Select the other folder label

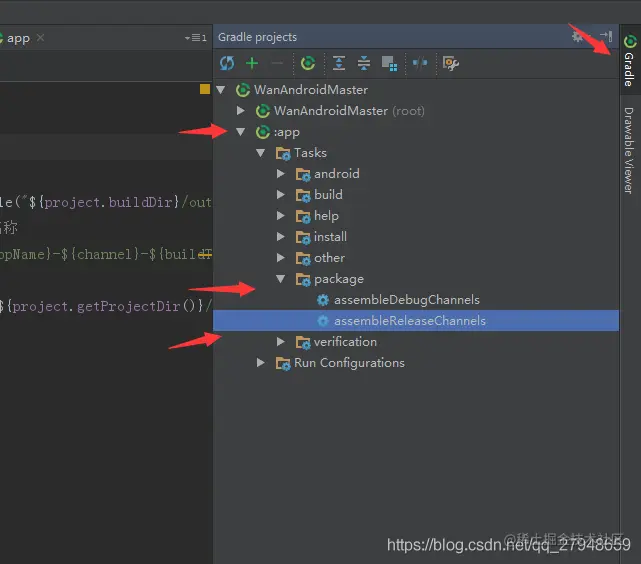pos(329,258)
